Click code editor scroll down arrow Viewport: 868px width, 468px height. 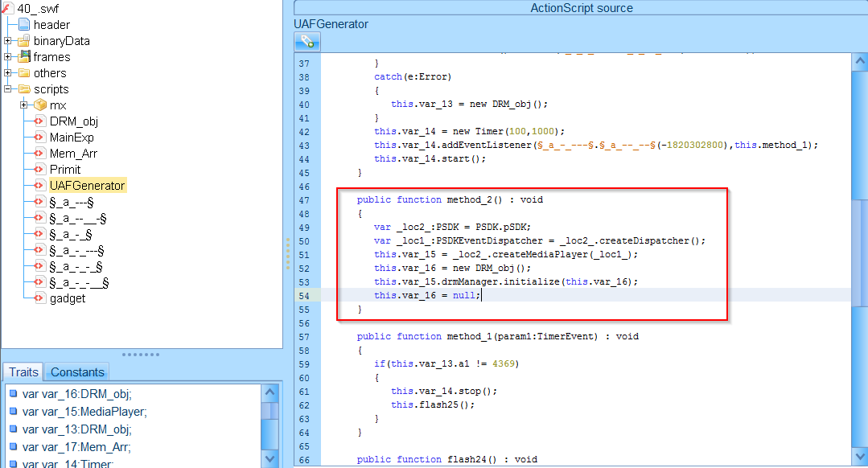pos(860,457)
